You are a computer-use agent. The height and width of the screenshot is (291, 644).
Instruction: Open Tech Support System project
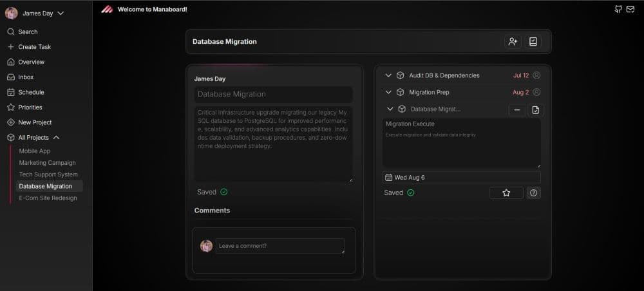[x=48, y=174]
